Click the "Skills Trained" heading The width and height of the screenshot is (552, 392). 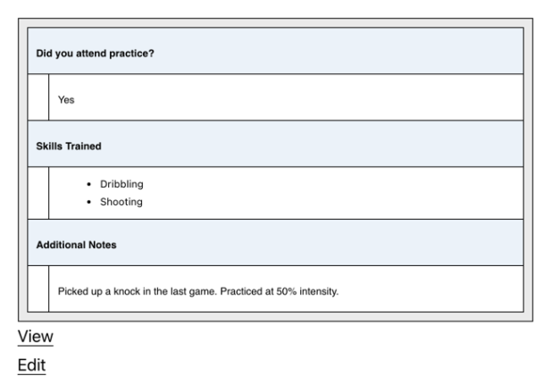(x=68, y=146)
